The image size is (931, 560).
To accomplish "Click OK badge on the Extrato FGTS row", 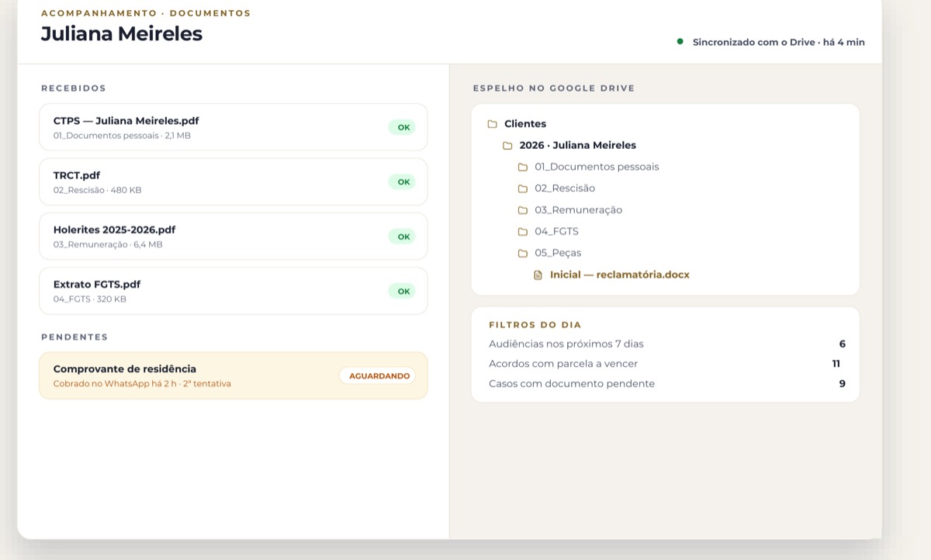I will click(403, 291).
